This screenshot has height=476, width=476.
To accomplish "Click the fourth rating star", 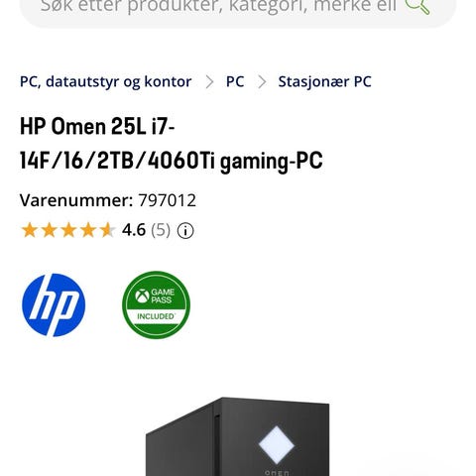I will 88,230.
